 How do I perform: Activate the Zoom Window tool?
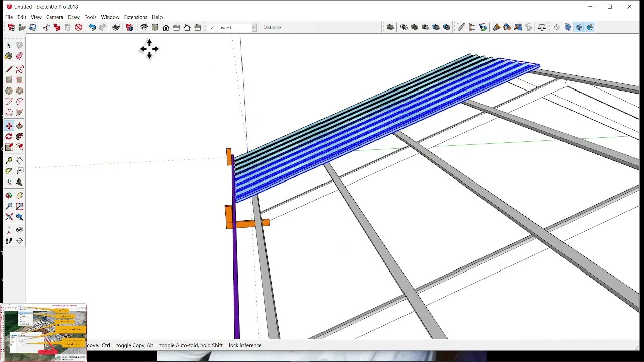(19, 206)
